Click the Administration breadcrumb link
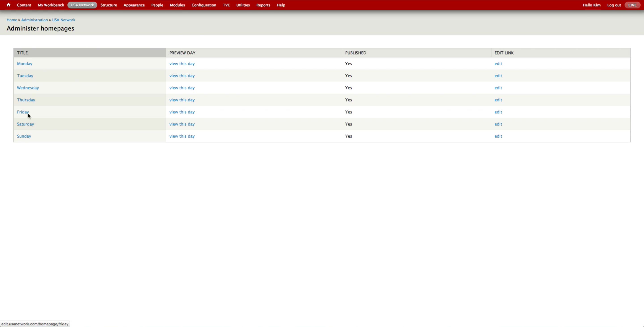 (34, 20)
